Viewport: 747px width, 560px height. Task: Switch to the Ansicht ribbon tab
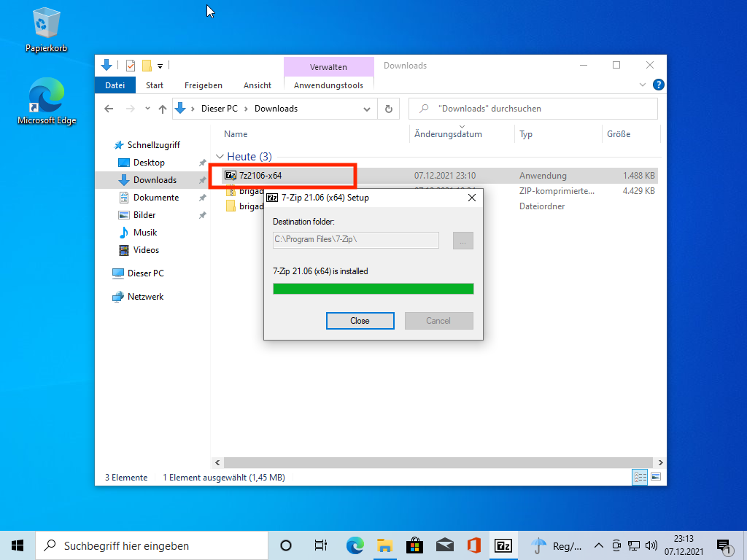click(x=258, y=85)
